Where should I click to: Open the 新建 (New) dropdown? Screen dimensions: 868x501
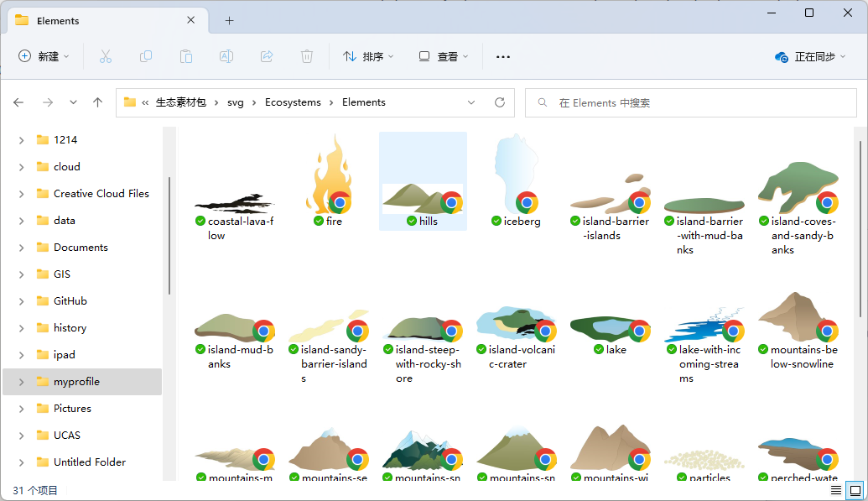44,56
